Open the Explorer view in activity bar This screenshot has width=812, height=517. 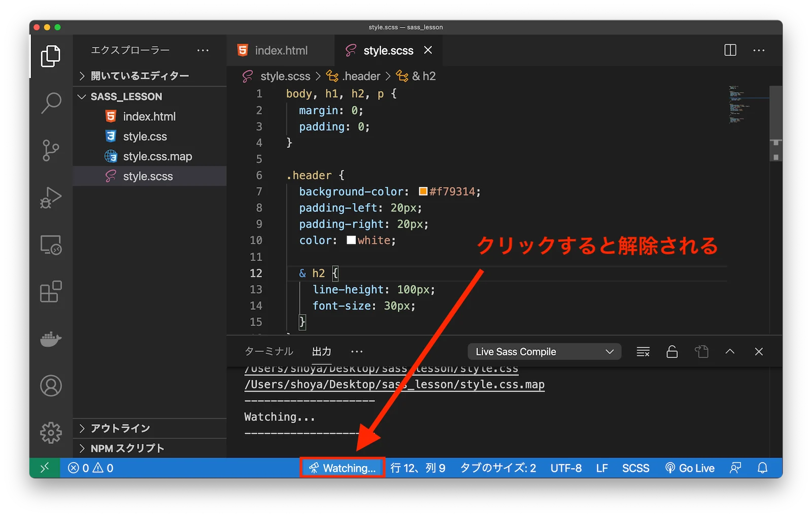(x=51, y=56)
